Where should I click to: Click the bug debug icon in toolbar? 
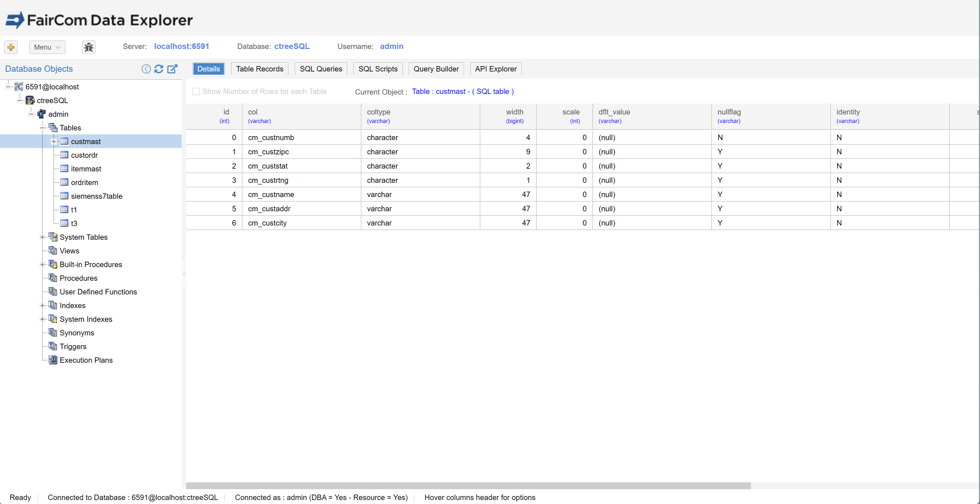tap(89, 47)
